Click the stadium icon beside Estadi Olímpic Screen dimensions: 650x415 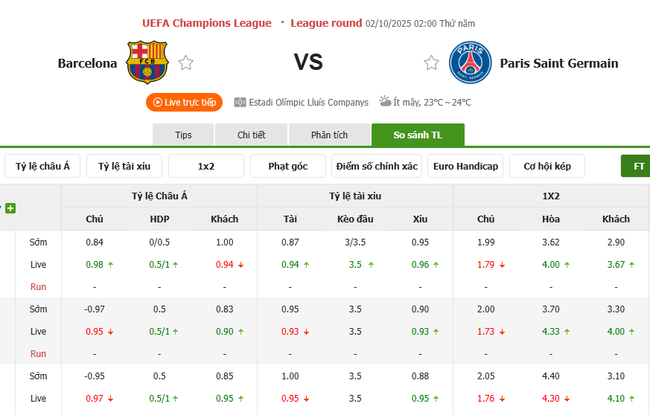pyautogui.click(x=240, y=102)
